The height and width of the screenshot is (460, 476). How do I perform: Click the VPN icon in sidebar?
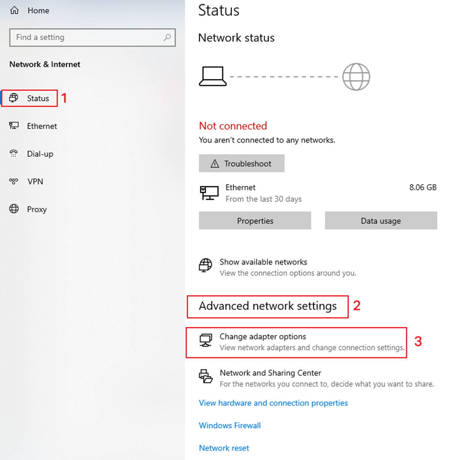(x=14, y=181)
